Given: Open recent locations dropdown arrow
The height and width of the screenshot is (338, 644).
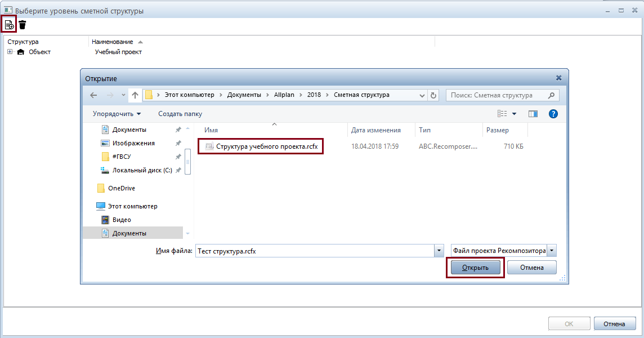Looking at the screenshot, I should 123,95.
